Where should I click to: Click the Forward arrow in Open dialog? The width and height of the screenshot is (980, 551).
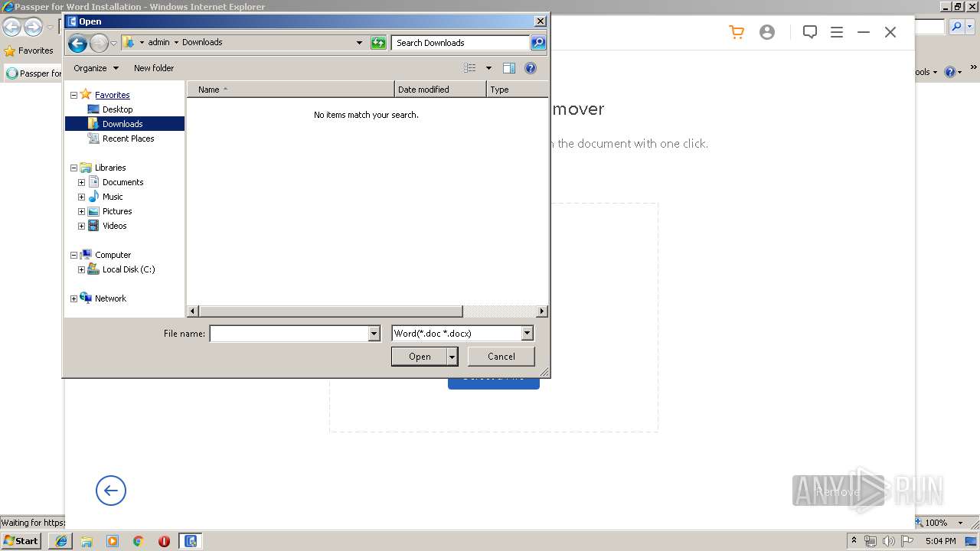coord(100,43)
